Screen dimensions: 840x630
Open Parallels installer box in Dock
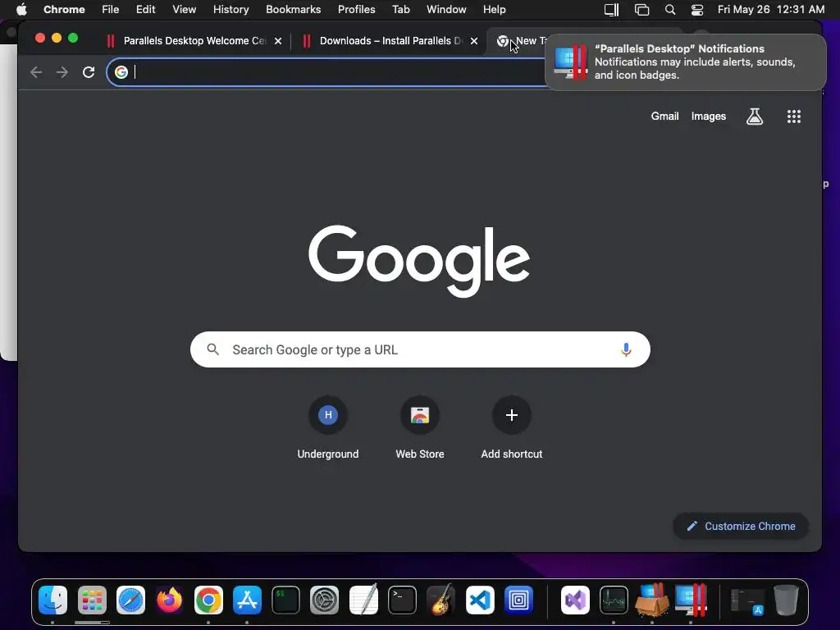(x=652, y=600)
